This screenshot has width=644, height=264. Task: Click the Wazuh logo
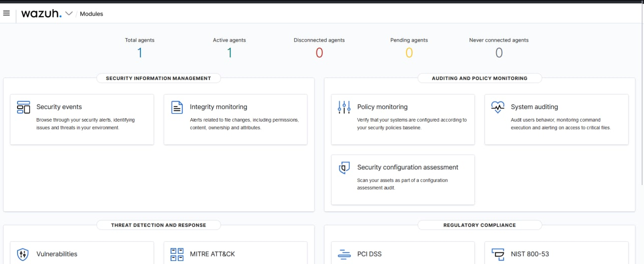click(41, 14)
